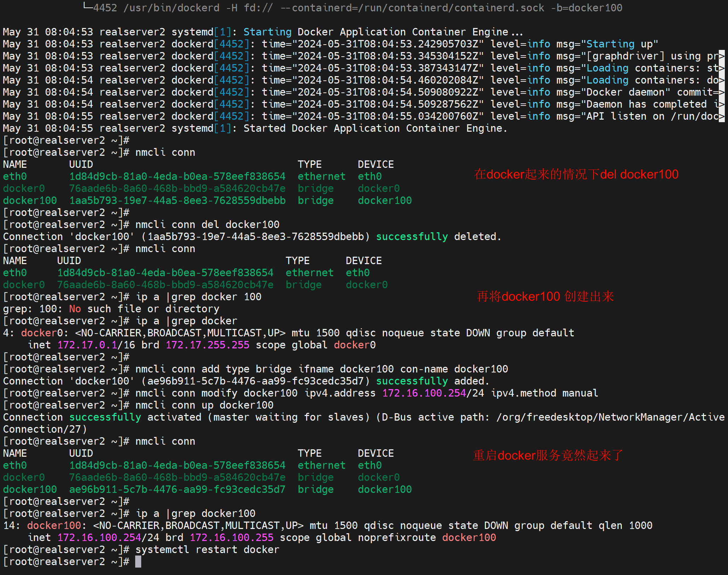
Task: Click the 'systemctl restart docker' command text
Action: point(207,550)
